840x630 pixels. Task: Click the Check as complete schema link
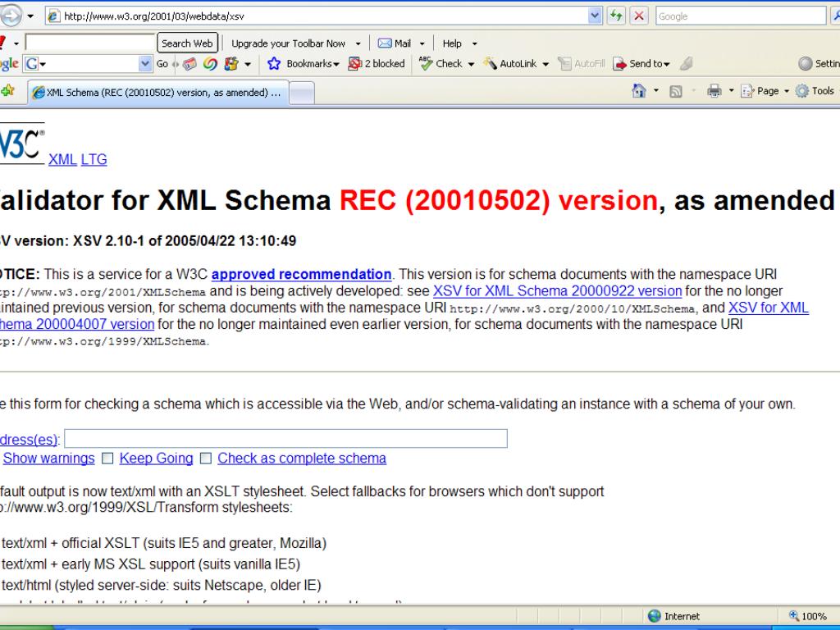[302, 459]
